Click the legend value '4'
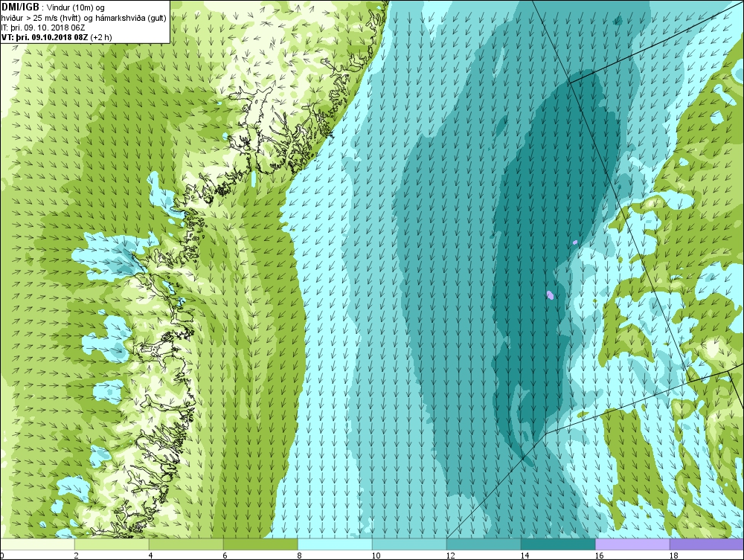The height and width of the screenshot is (560, 744). point(150,556)
